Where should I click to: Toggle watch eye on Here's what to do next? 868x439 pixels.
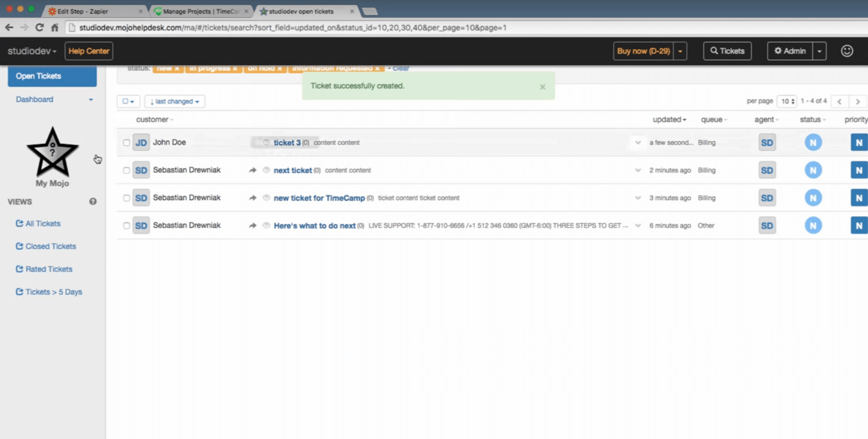pyautogui.click(x=266, y=225)
